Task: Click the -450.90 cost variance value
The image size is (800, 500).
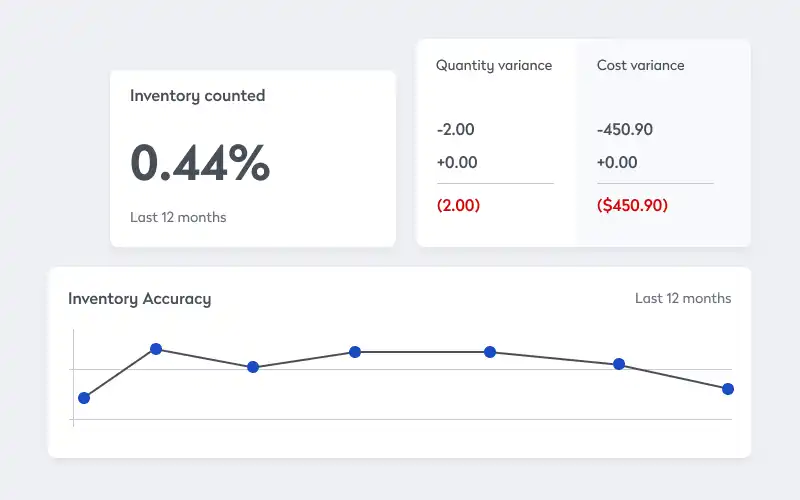Action: pos(625,129)
